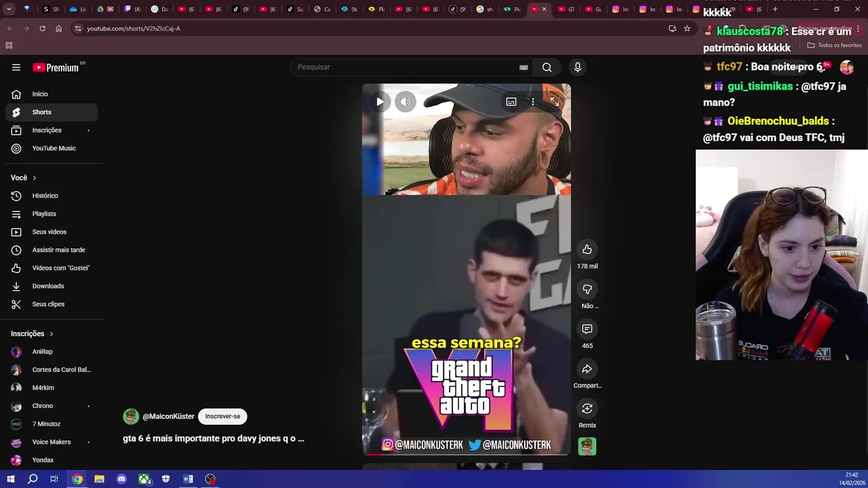The height and width of the screenshot is (488, 868).
Task: Like the Short with 178 mil likes
Action: (x=587, y=249)
